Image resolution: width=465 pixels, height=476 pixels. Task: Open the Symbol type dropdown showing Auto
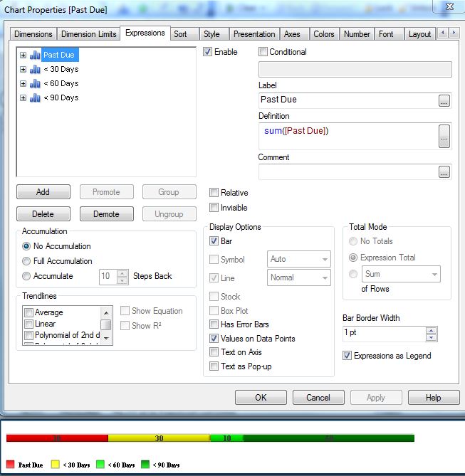coord(299,259)
